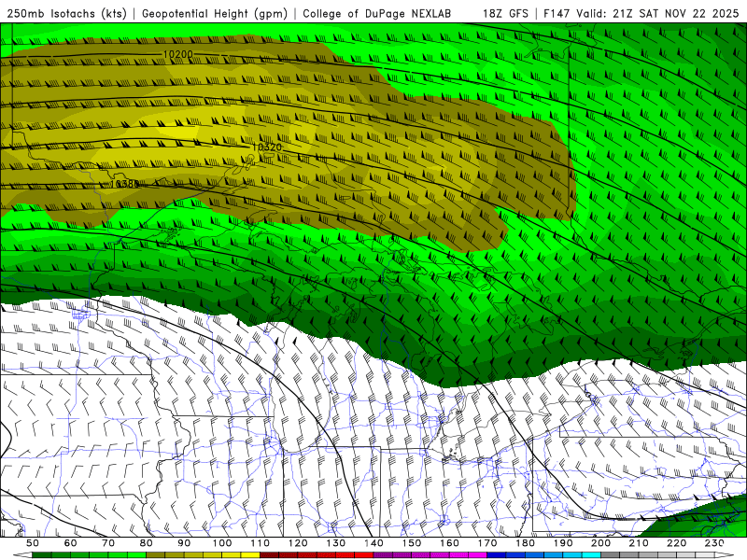Select the "18Z GFS" model run text

coord(505,13)
